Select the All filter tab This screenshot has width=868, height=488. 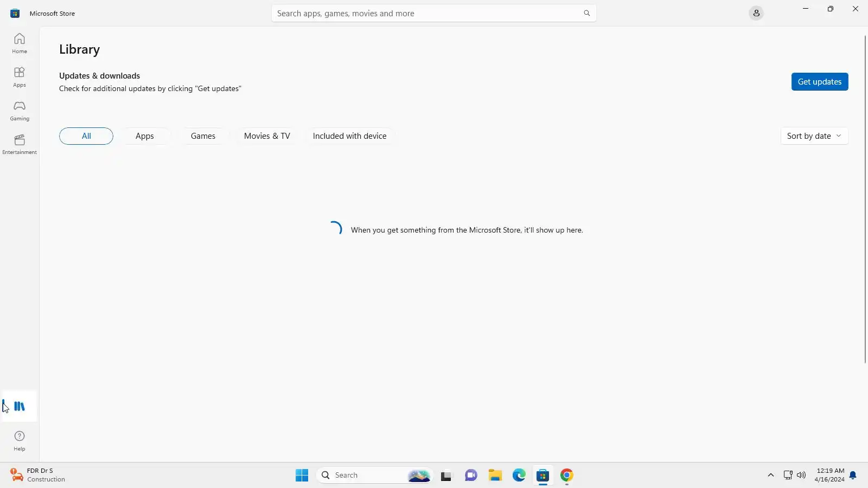[86, 136]
